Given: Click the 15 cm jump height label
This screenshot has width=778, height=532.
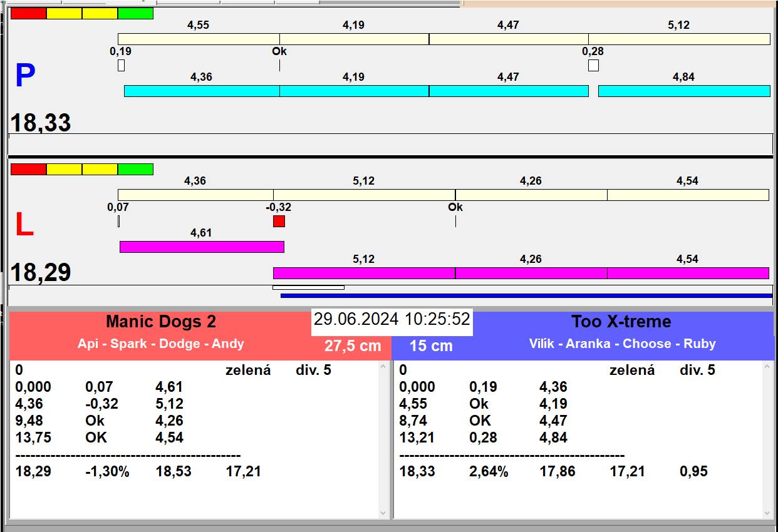Looking at the screenshot, I should click(x=431, y=346).
